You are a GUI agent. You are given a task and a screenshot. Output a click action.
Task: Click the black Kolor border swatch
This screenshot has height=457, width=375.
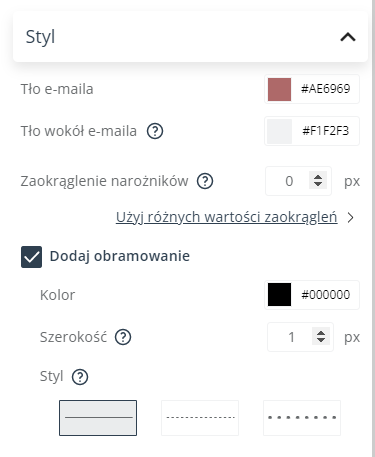(x=279, y=295)
